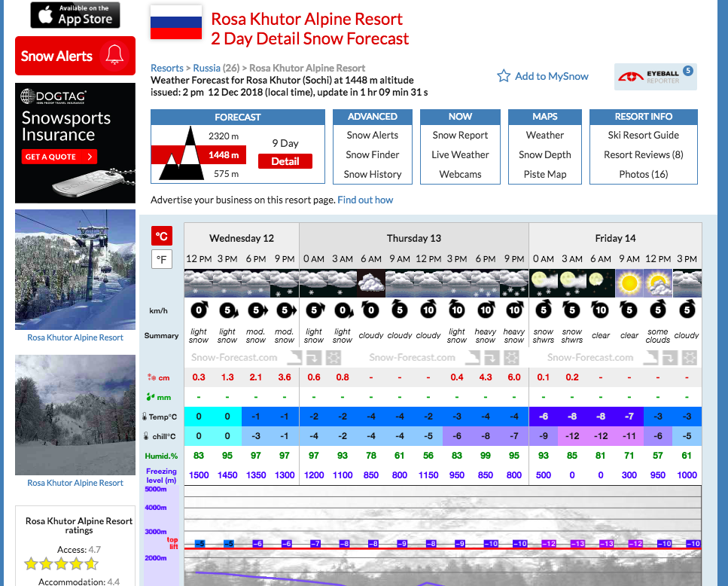Click the moon snow icon for Friday 0 AM
The image size is (728, 586).
tap(544, 282)
